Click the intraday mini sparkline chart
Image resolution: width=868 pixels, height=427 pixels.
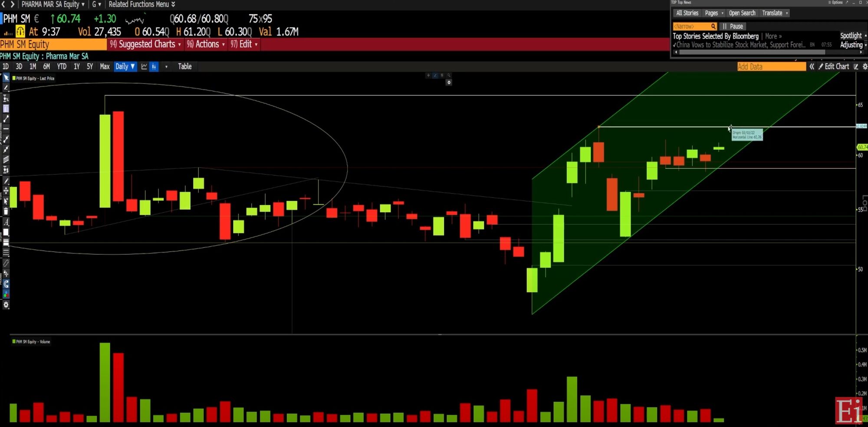coord(135,20)
